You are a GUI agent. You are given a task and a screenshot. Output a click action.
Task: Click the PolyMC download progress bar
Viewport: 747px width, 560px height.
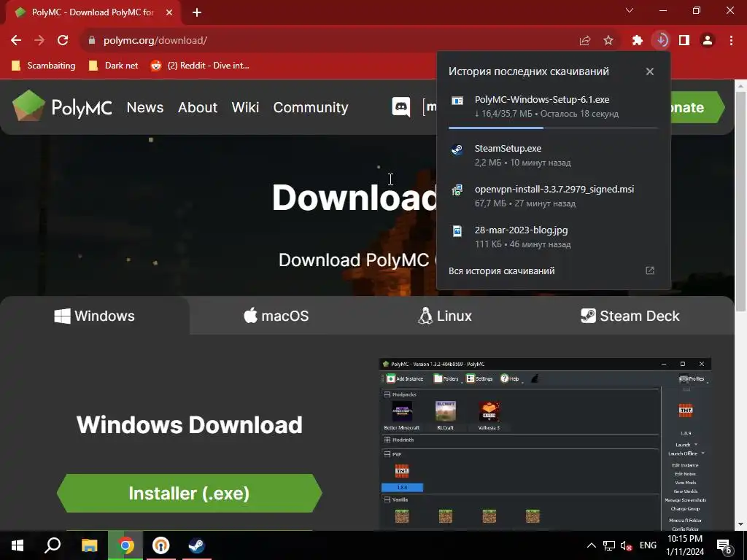[553, 128]
